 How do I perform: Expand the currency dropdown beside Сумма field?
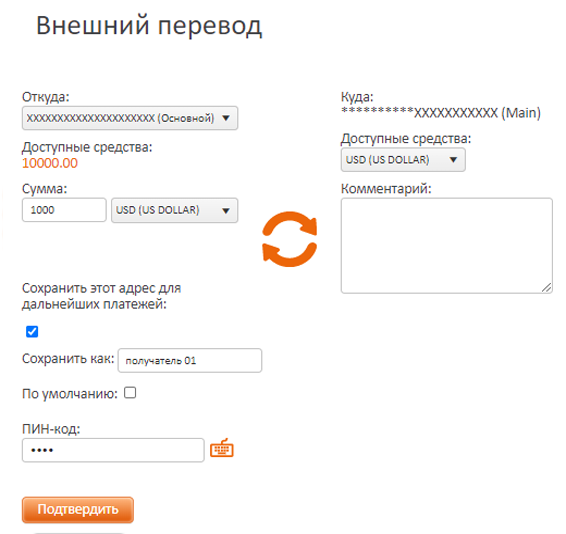pos(175,210)
